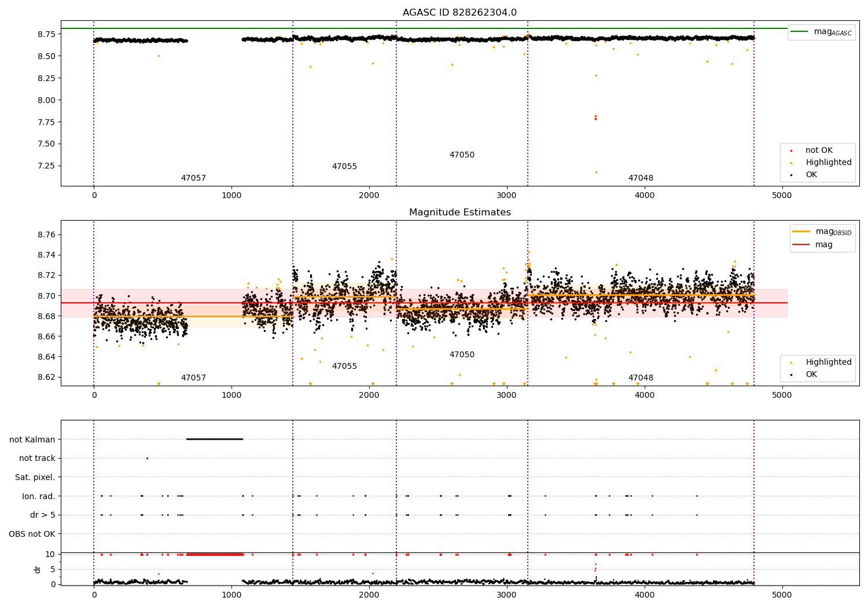
Task: Click the 8.74 y-axis tick label
Action: (x=46, y=255)
